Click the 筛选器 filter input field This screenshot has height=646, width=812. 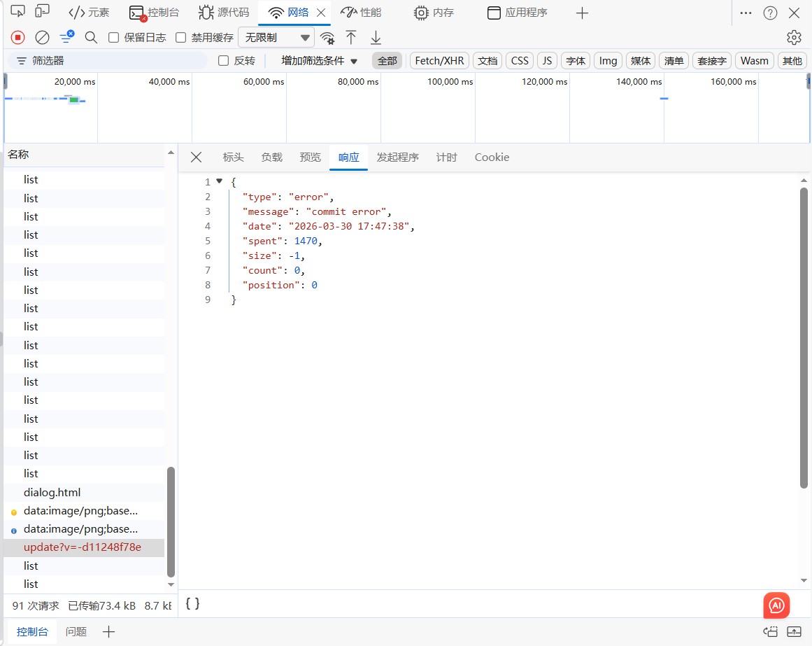tap(112, 61)
